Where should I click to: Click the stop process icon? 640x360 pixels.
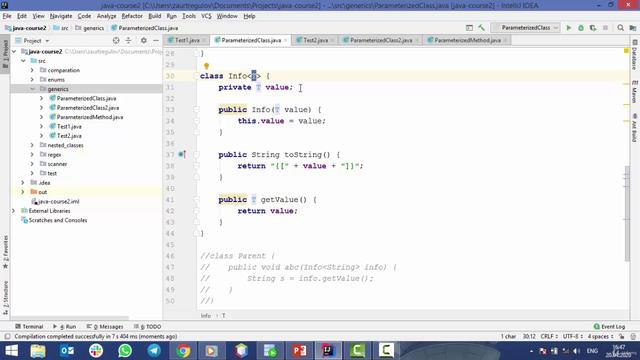click(605, 28)
